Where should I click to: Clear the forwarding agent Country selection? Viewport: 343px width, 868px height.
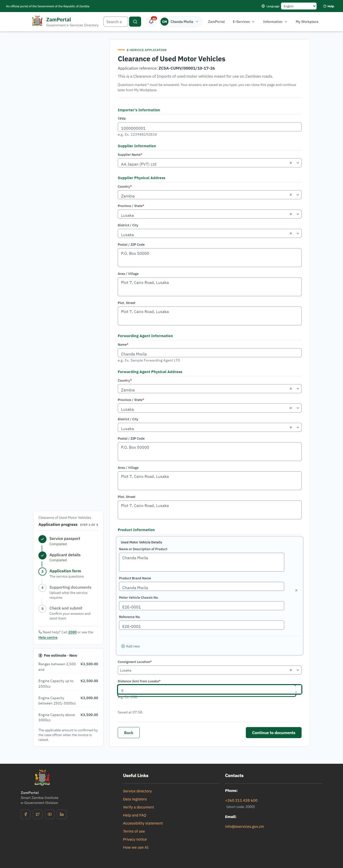(291, 389)
